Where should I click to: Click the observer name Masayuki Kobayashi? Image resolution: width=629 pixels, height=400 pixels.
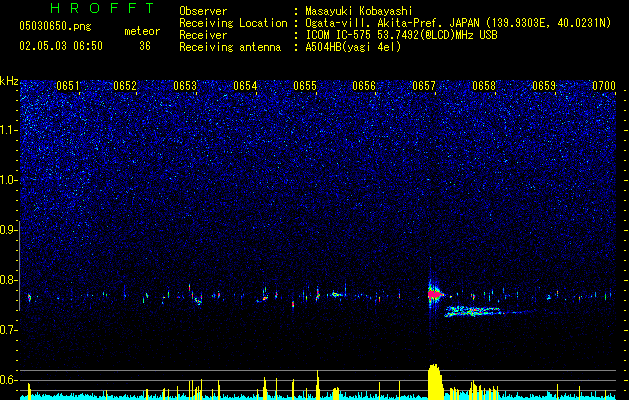(x=359, y=11)
